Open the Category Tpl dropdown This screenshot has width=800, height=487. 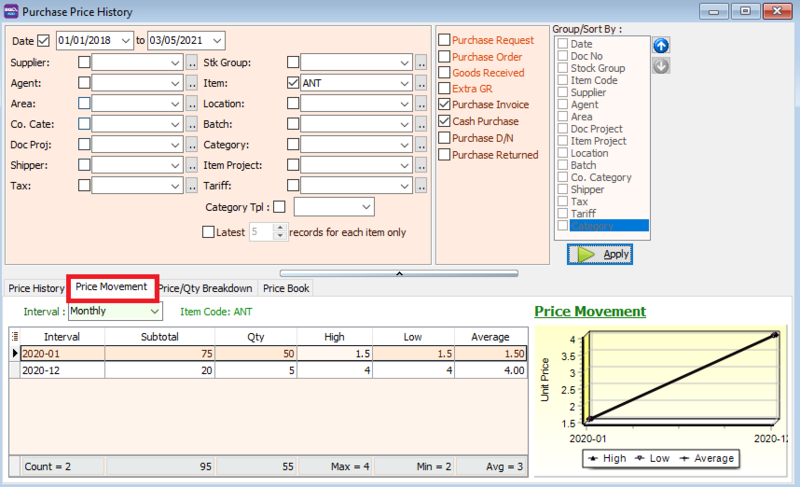pos(366,207)
